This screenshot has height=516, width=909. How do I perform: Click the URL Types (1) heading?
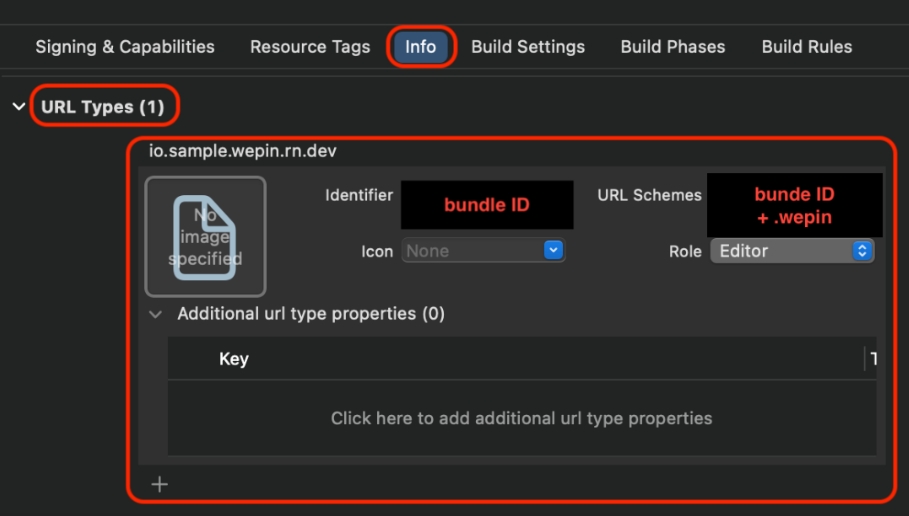[x=102, y=107]
